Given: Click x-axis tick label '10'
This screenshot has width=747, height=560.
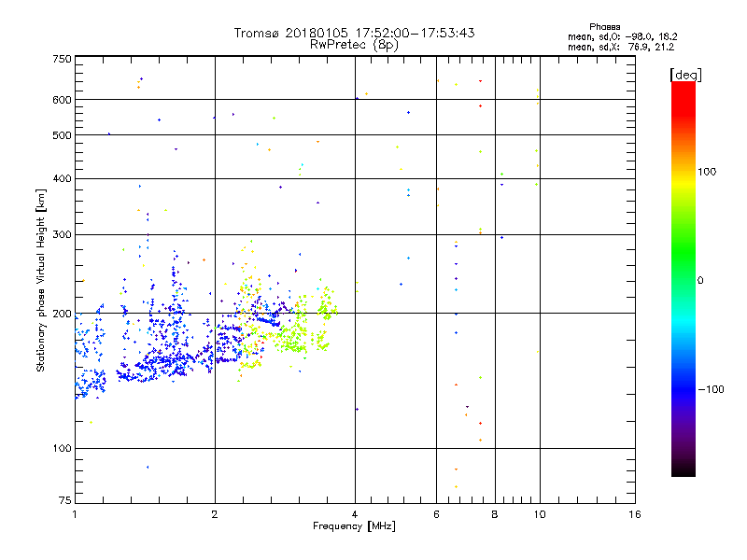Looking at the screenshot, I should click(x=540, y=514).
